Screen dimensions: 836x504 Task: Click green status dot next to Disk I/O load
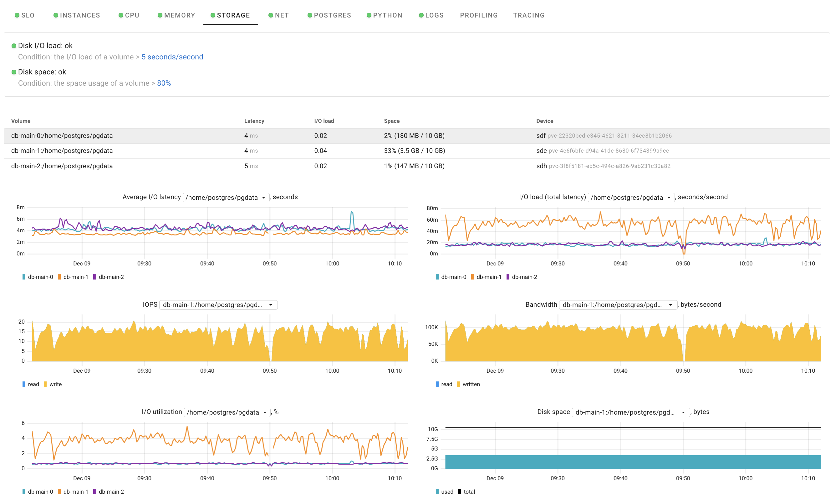pyautogui.click(x=14, y=46)
